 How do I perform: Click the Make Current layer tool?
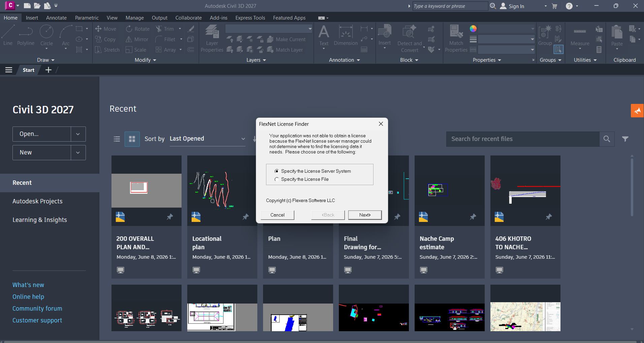286,39
